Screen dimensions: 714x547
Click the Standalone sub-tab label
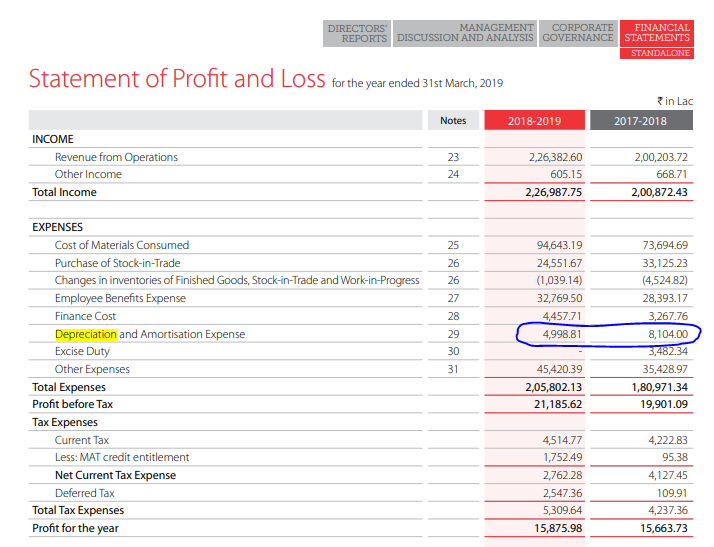coord(656,53)
